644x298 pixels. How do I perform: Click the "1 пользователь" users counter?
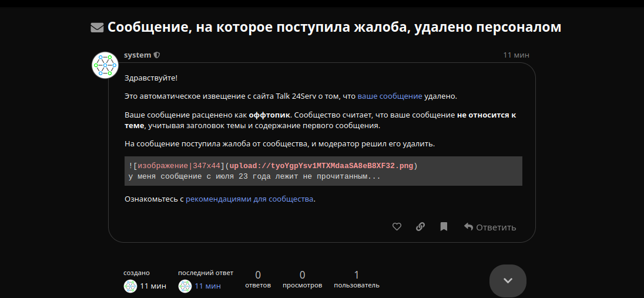pos(356,280)
